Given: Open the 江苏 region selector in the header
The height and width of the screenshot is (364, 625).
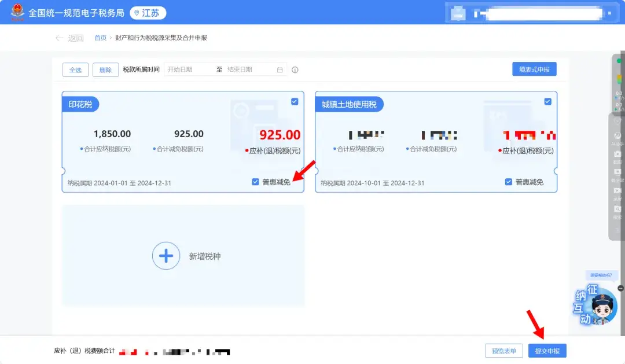Looking at the screenshot, I should coord(147,12).
